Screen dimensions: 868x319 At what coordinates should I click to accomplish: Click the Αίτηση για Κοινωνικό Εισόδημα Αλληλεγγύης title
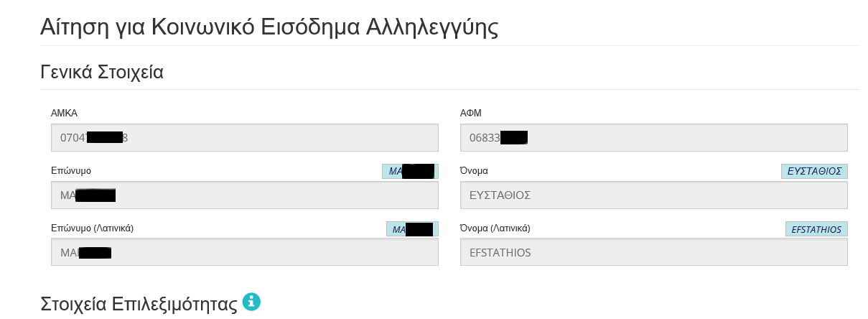269,27
